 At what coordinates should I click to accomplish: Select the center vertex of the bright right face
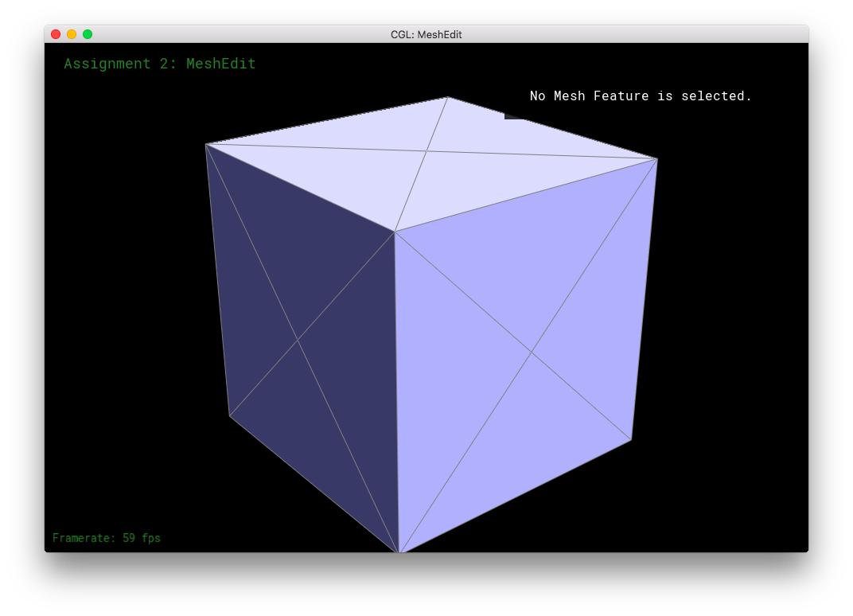point(532,353)
